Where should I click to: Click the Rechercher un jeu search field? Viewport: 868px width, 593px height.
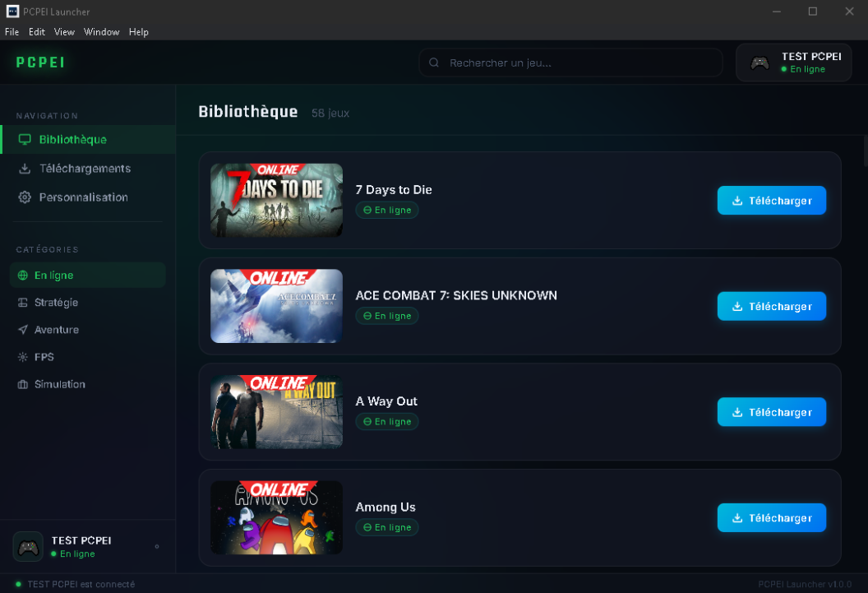pos(570,63)
